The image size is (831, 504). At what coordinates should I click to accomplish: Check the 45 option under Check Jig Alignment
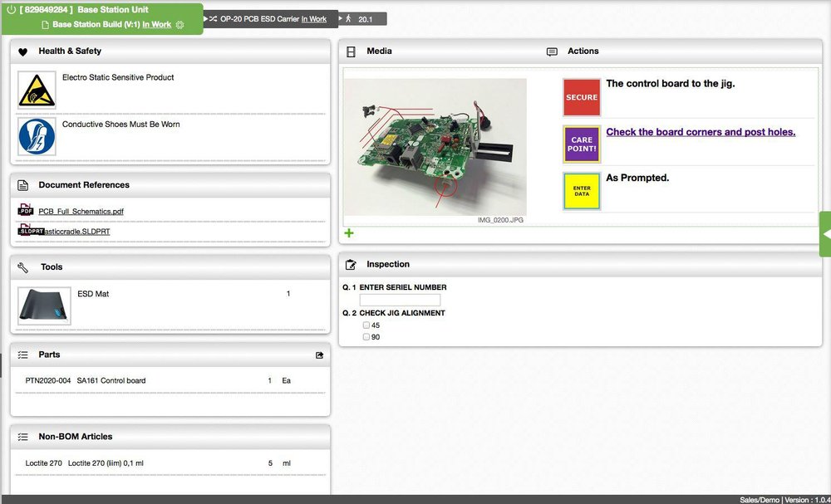click(366, 325)
